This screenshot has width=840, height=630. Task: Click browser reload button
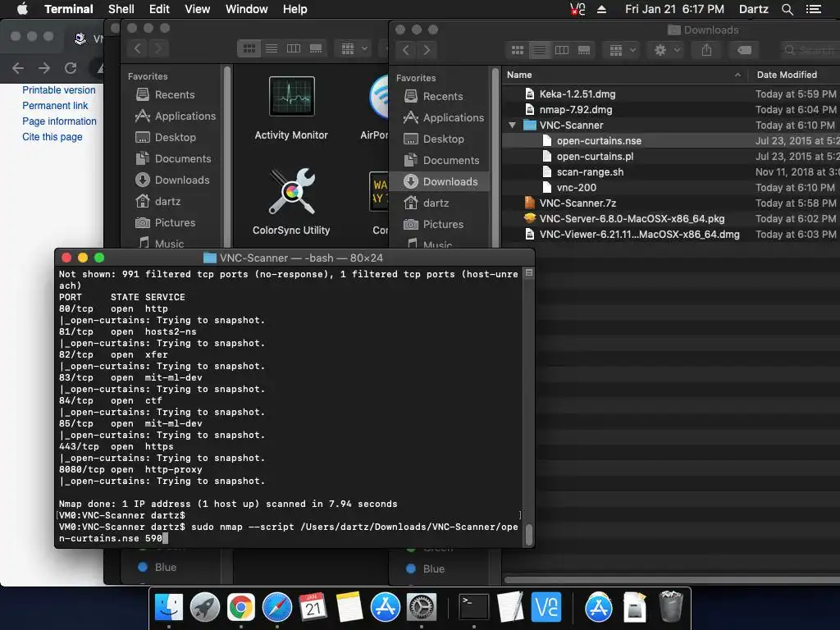point(71,68)
